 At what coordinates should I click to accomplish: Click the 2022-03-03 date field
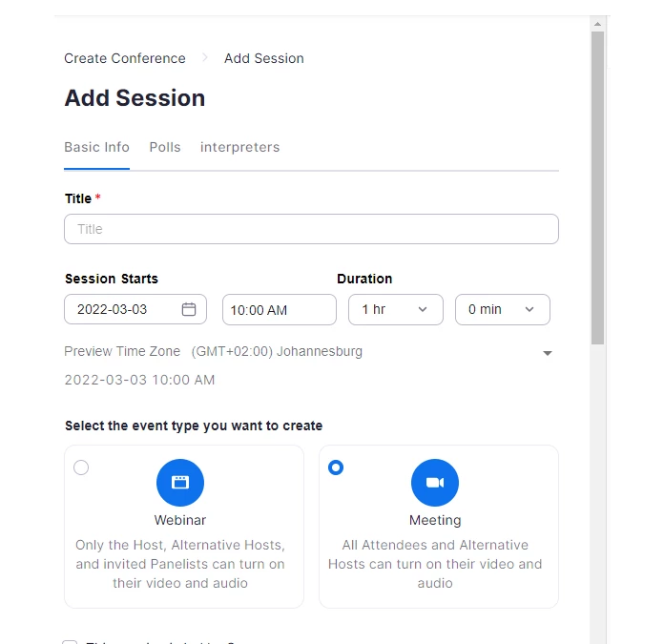pyautogui.click(x=135, y=309)
